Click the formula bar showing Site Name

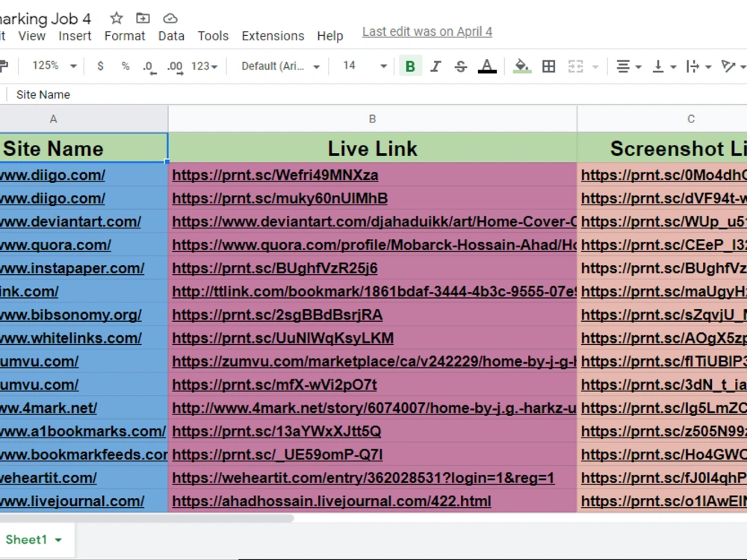point(376,95)
